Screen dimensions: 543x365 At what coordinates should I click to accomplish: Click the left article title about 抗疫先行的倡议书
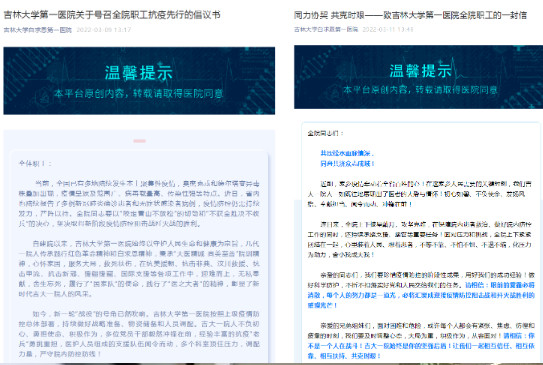pos(112,15)
